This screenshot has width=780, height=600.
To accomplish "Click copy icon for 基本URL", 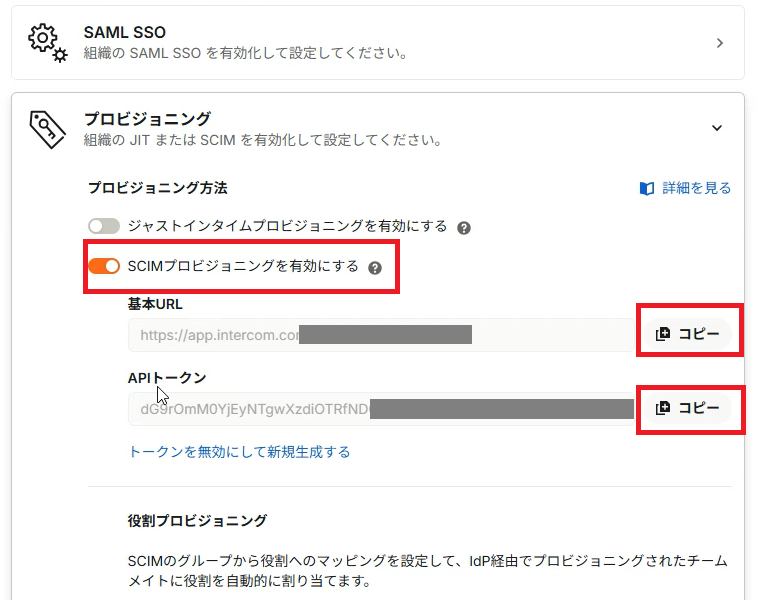I will (663, 334).
